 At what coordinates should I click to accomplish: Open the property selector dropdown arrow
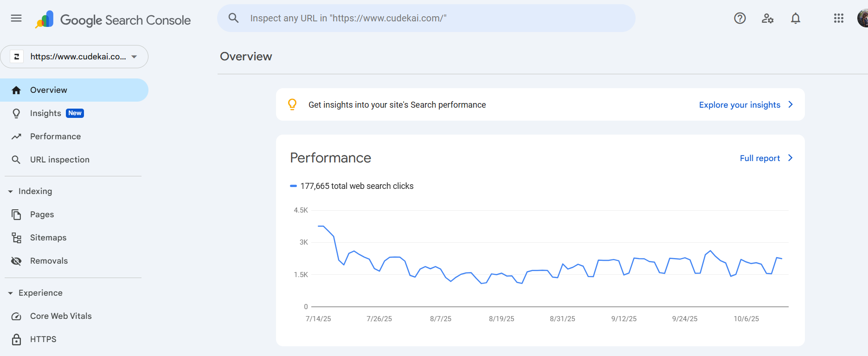click(x=134, y=57)
